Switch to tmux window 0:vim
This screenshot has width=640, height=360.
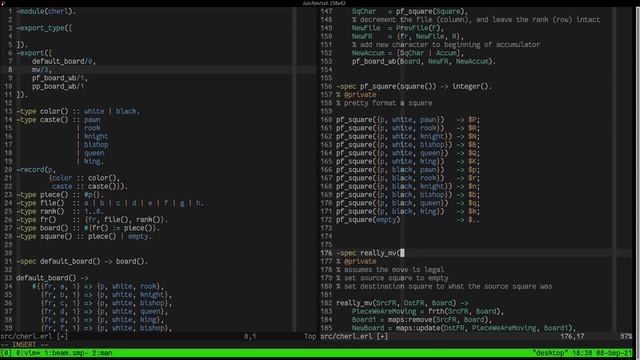[27, 353]
